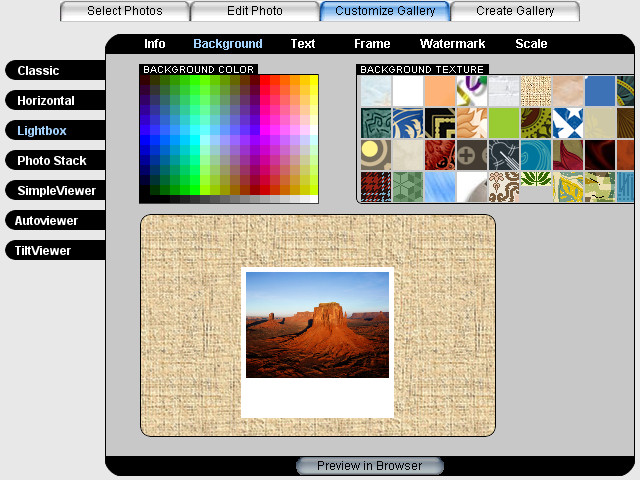Image resolution: width=640 pixels, height=480 pixels.
Task: Pick the olive circular ornament texture
Action: (x=536, y=123)
